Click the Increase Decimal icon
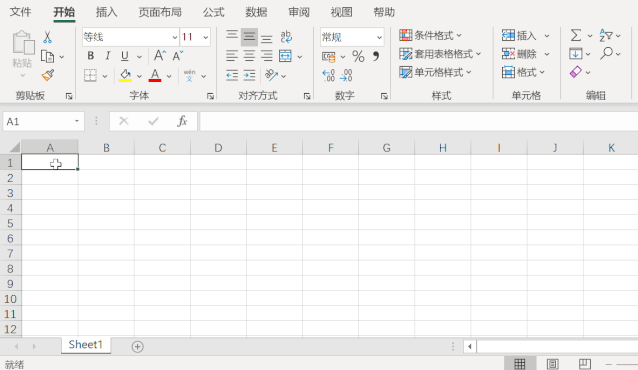The width and height of the screenshot is (638, 370). point(329,75)
